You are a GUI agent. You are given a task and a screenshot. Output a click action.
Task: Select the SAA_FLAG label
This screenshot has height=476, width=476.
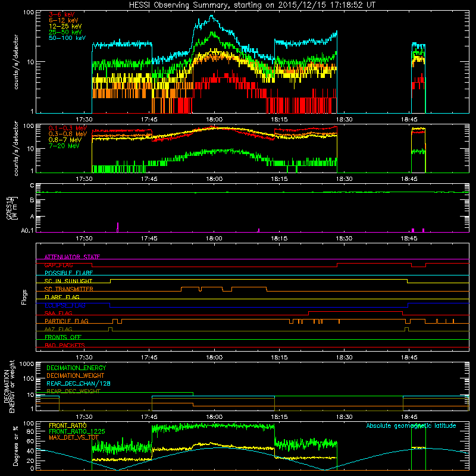click(58, 313)
